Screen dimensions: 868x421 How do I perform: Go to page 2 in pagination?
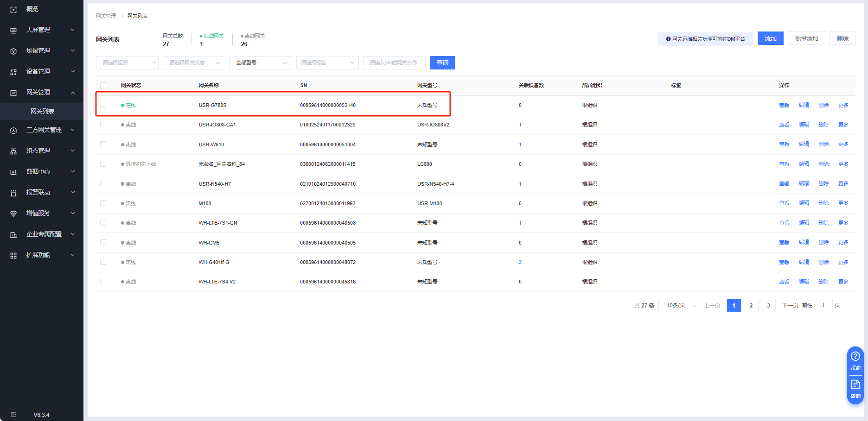point(751,306)
